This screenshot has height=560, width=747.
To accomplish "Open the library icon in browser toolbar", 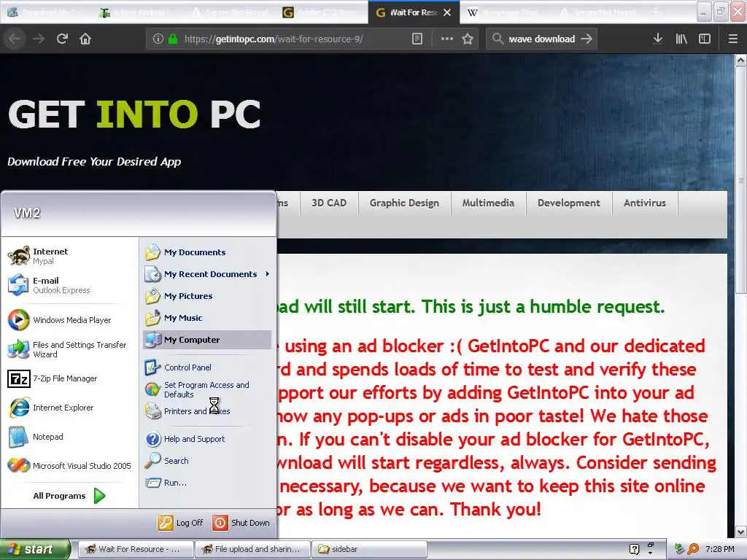I will (681, 39).
